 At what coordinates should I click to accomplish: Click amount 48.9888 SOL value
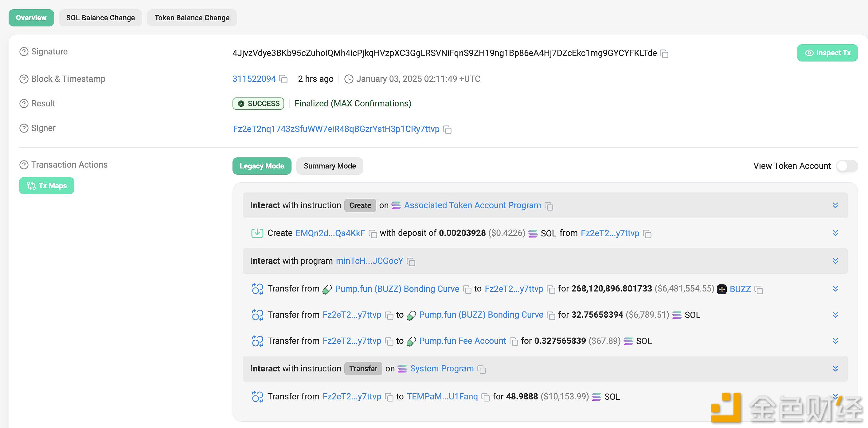(x=522, y=397)
